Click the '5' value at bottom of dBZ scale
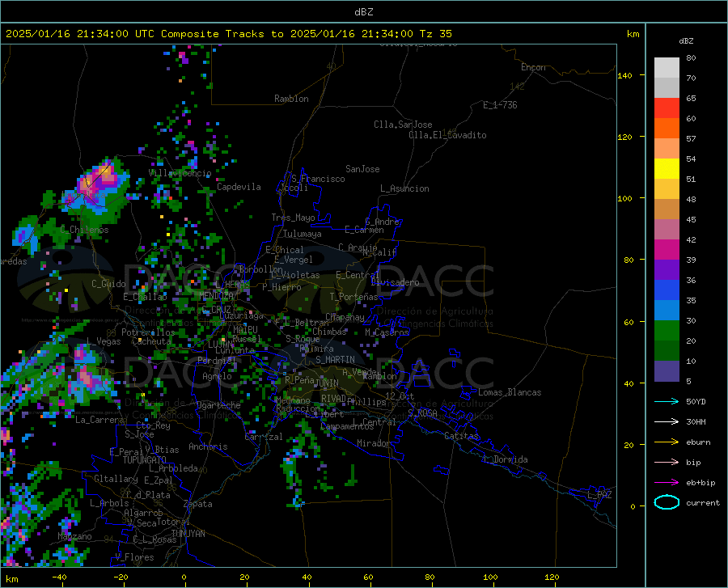Screen dimensions: 728x588 click(x=688, y=382)
